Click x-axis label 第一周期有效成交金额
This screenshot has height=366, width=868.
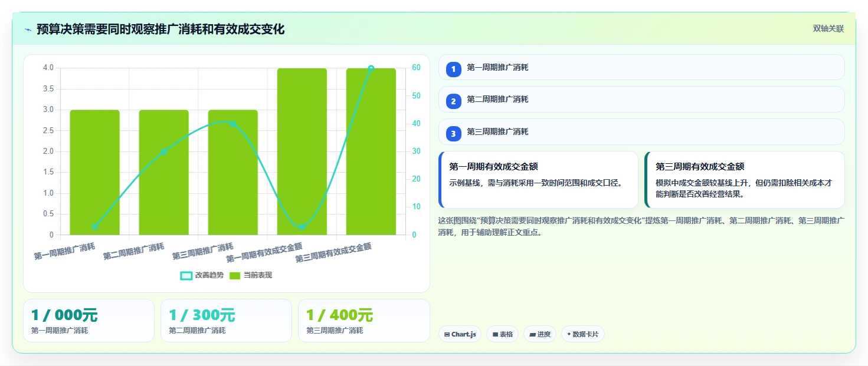264,253
